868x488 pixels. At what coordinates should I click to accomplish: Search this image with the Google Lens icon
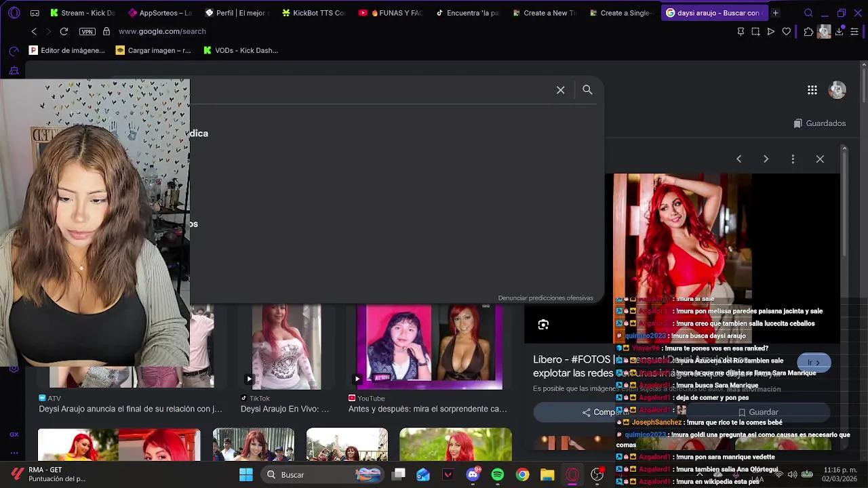(543, 325)
